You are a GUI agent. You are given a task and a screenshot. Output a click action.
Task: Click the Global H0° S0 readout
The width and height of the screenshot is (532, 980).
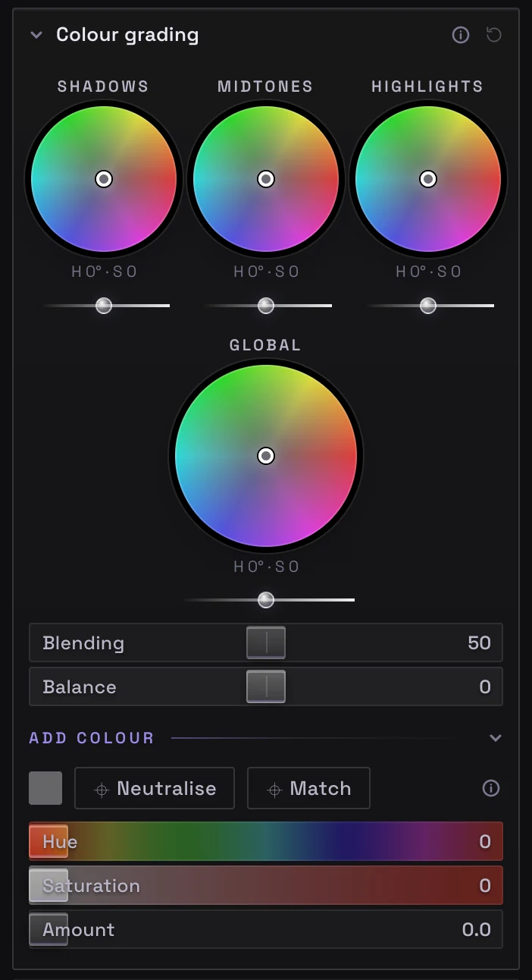[x=266, y=567]
